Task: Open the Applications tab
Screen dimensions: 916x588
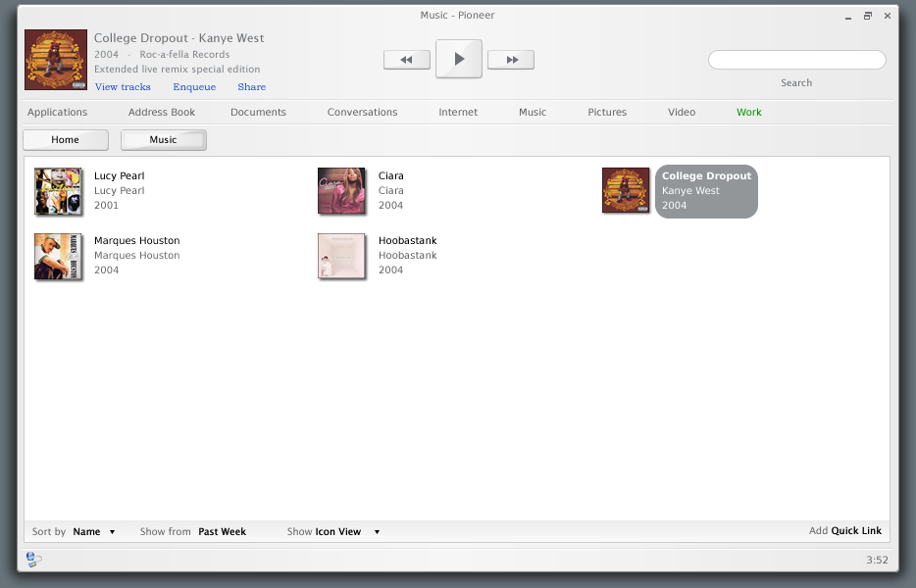Action: point(57,112)
